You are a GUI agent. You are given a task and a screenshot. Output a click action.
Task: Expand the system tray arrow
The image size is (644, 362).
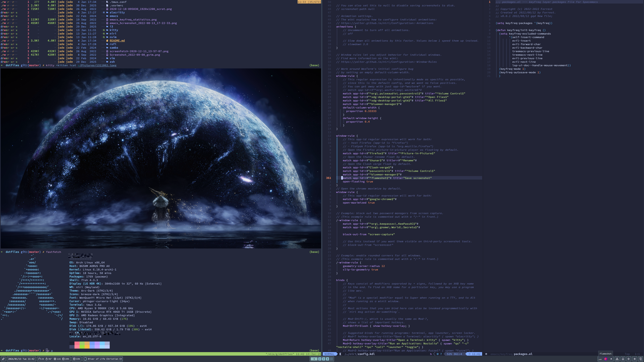click(x=611, y=359)
